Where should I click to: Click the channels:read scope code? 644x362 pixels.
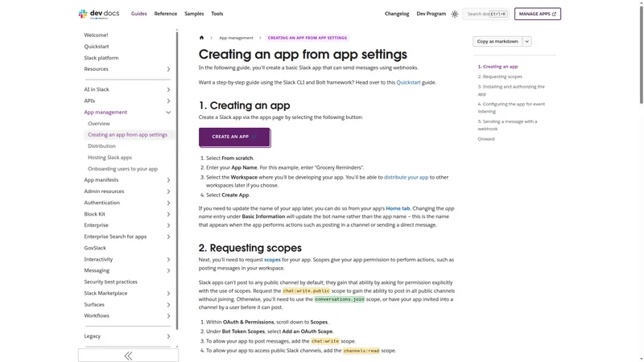[x=361, y=351]
